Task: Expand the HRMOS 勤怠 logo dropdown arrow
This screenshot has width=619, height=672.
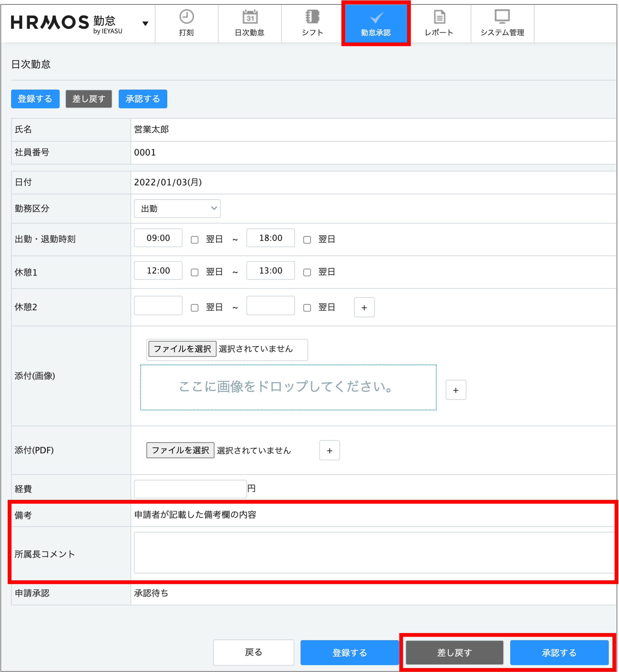Action: (x=145, y=23)
